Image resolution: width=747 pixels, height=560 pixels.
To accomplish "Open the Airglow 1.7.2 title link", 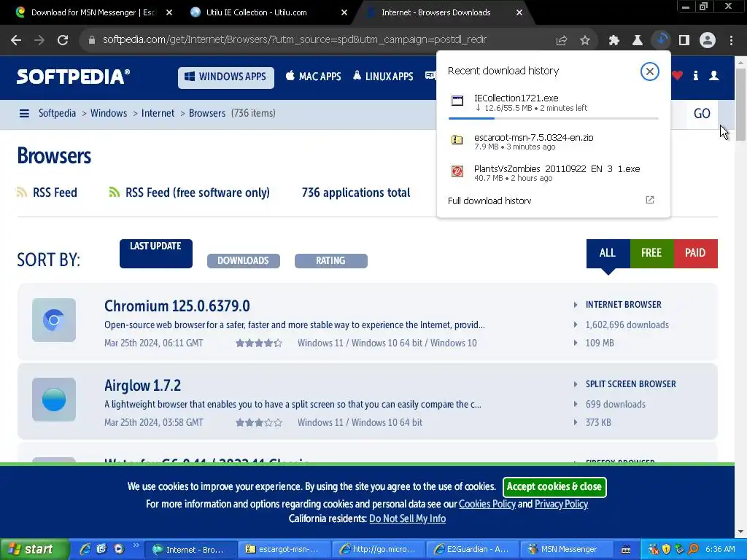I will point(142,386).
